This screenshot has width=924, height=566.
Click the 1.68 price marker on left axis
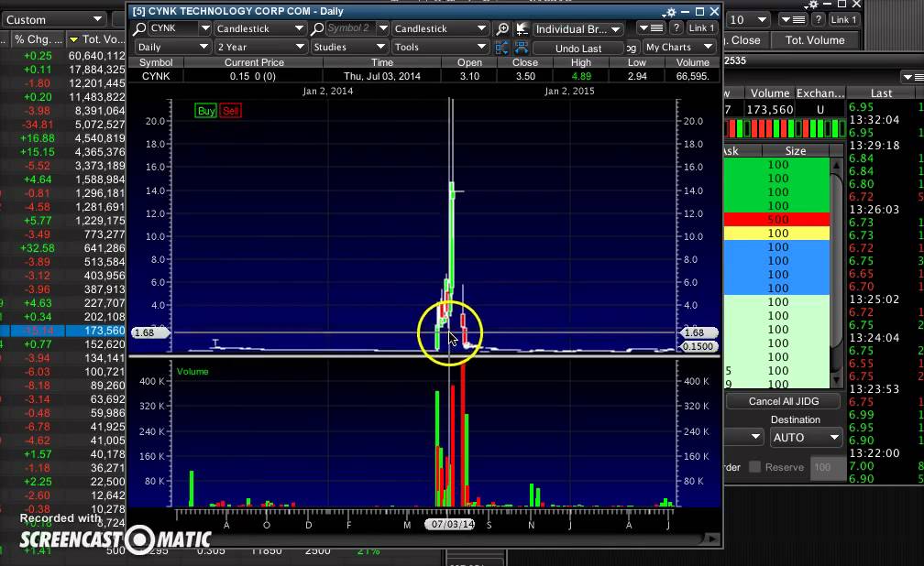(x=150, y=332)
